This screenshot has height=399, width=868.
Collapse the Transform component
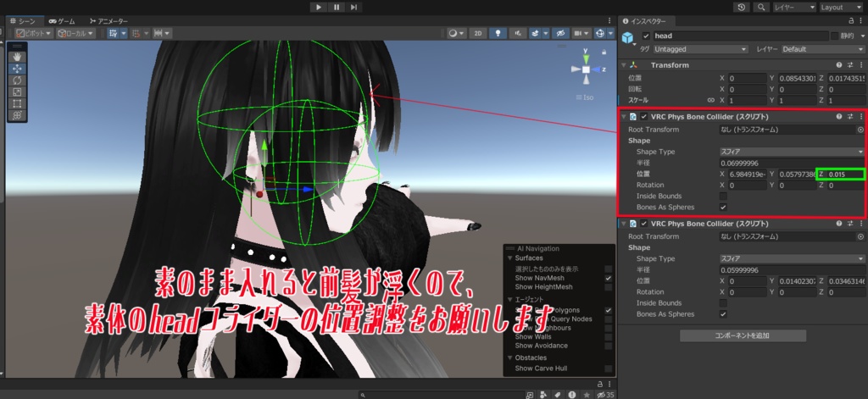(624, 65)
